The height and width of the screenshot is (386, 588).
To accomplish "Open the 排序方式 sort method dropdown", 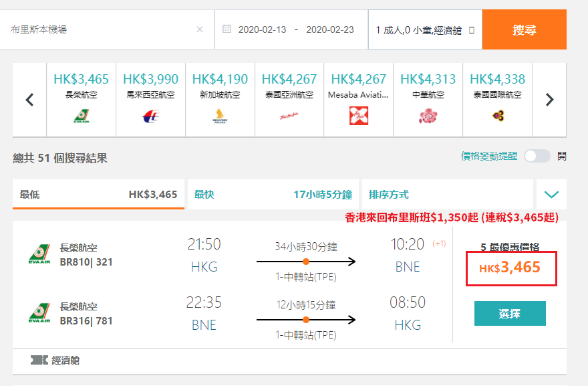I will pos(448,195).
